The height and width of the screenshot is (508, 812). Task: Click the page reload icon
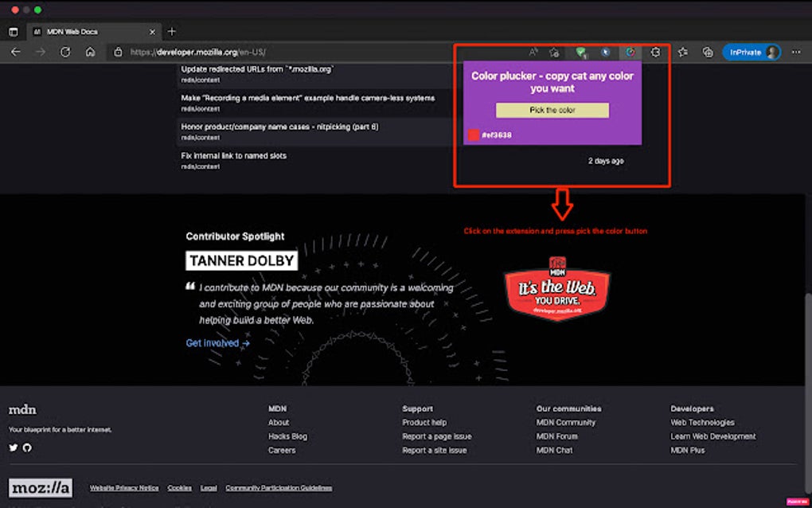tap(65, 51)
